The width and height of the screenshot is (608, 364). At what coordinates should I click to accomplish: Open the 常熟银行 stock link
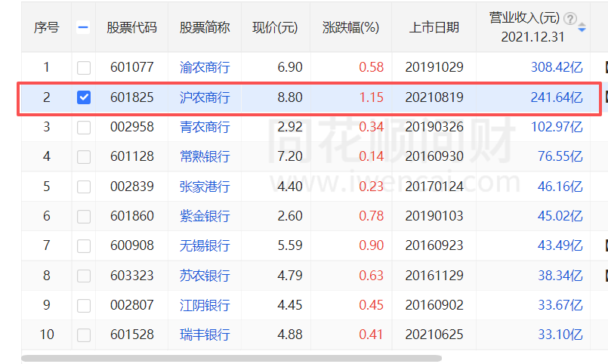(x=205, y=156)
